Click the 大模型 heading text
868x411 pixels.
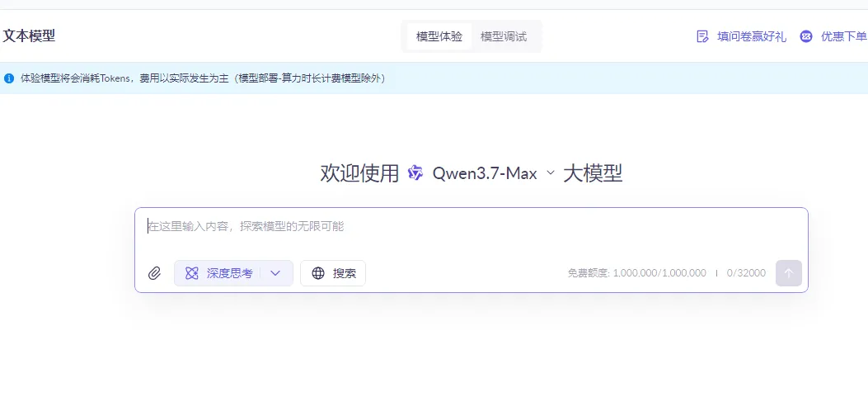[x=593, y=173]
